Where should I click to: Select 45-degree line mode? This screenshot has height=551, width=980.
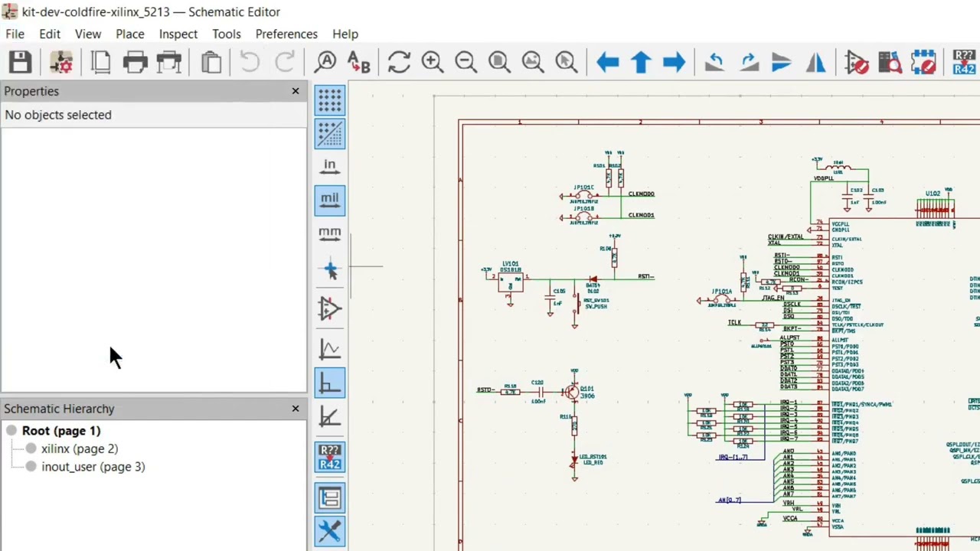330,416
